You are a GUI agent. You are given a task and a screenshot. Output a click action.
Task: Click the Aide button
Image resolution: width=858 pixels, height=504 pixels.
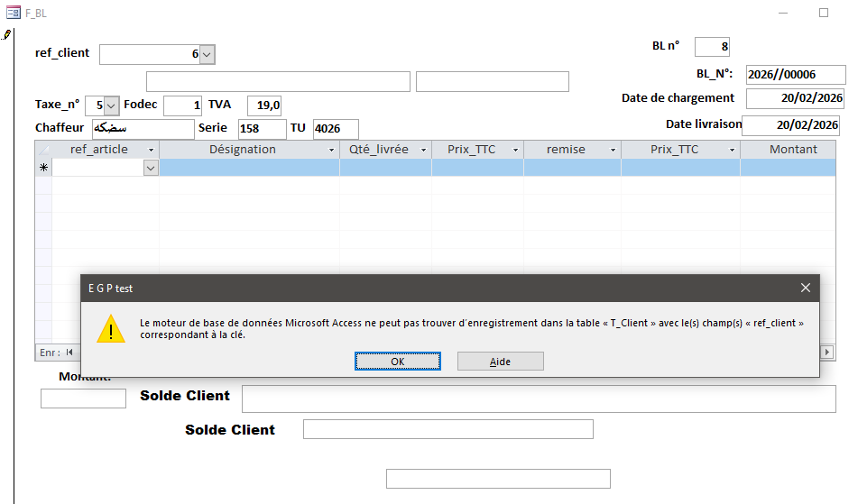500,362
